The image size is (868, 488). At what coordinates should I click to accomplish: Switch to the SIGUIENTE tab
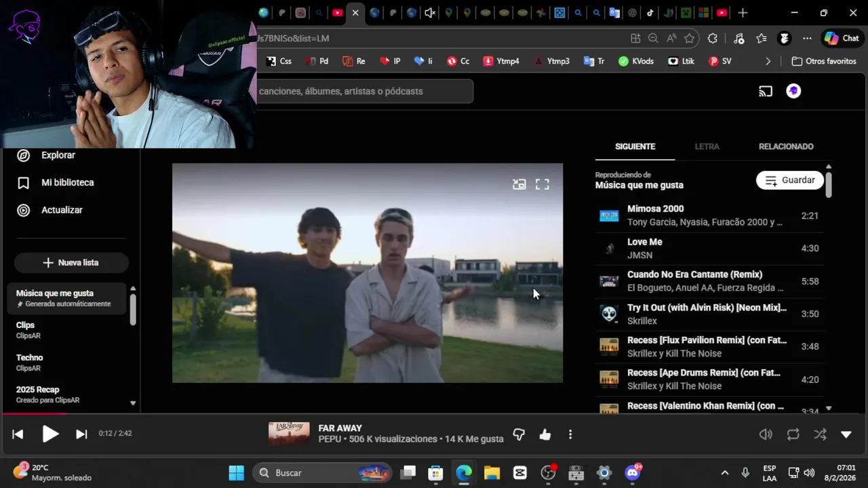point(635,146)
